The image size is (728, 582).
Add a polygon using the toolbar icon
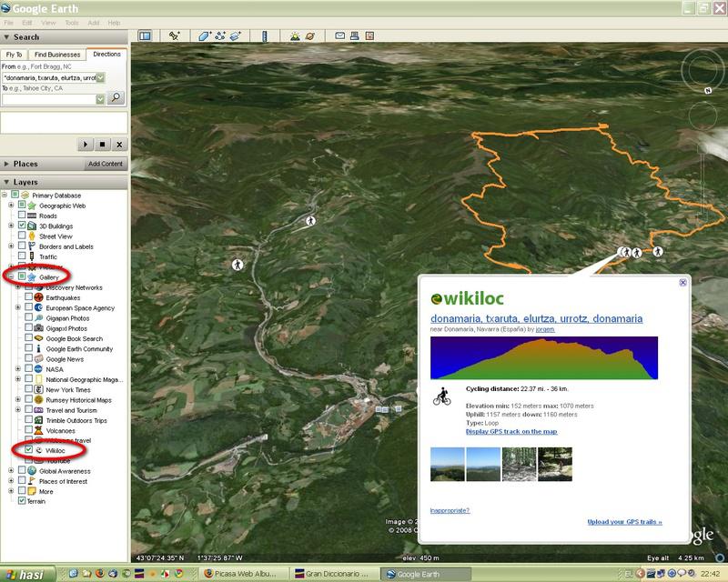pyautogui.click(x=204, y=35)
